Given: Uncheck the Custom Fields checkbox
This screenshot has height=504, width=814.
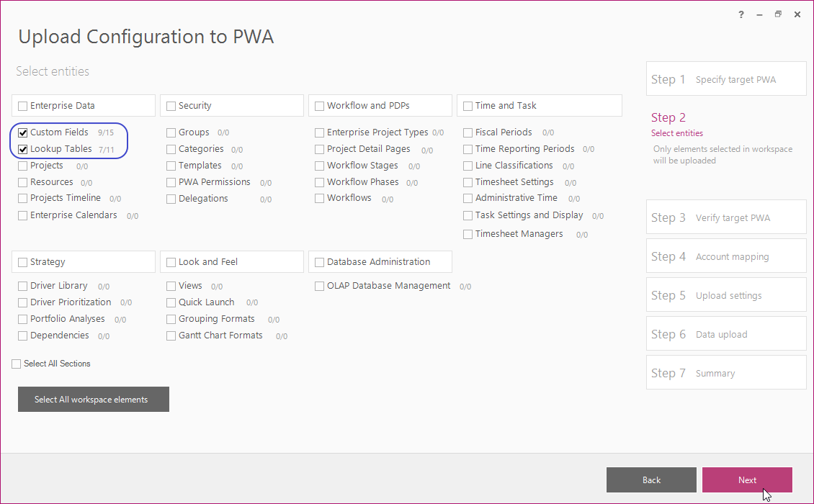Looking at the screenshot, I should point(23,133).
